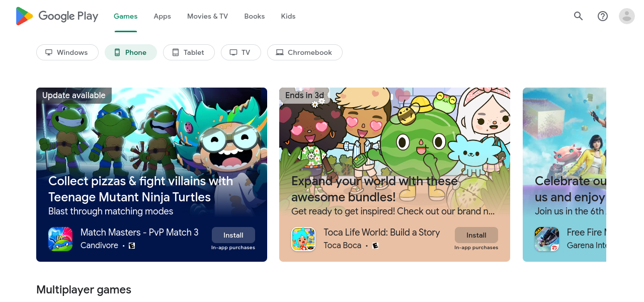Open the Toca Life World app icon
644x302 pixels.
[x=303, y=239]
